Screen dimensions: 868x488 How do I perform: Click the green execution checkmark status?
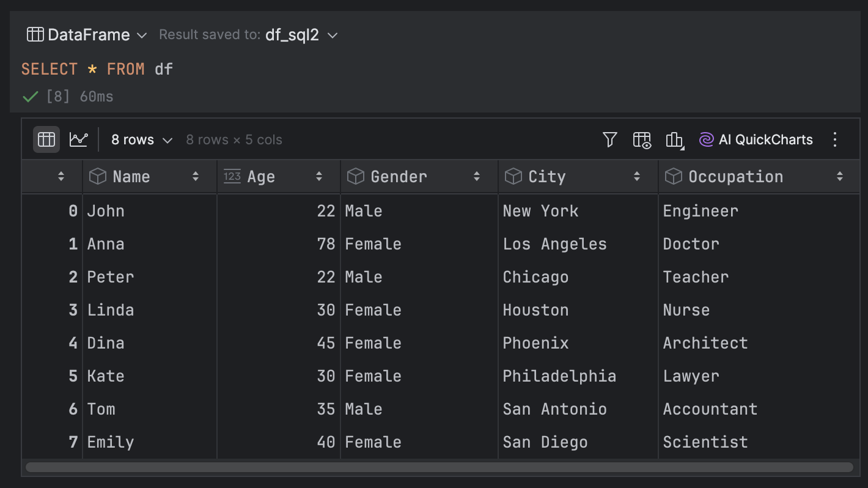coord(30,97)
